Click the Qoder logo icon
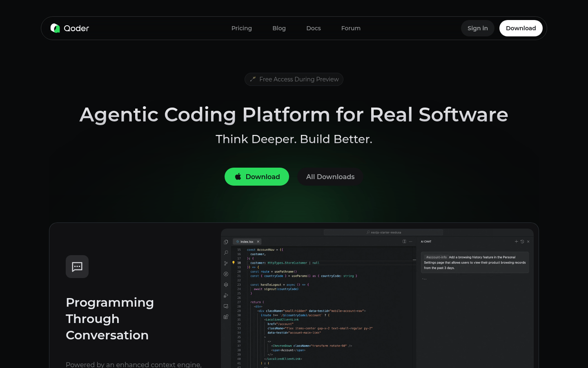 [55, 28]
